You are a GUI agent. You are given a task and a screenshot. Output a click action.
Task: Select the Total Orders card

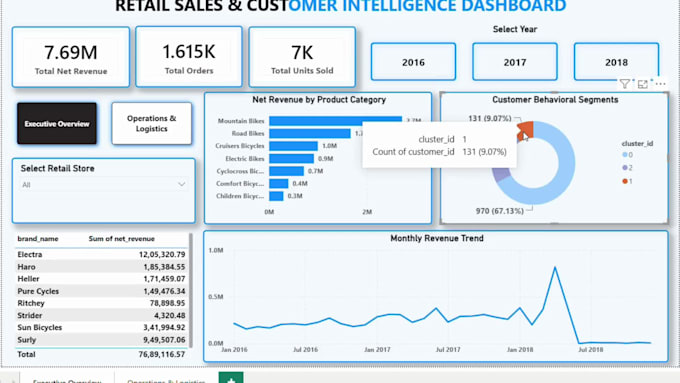189,57
